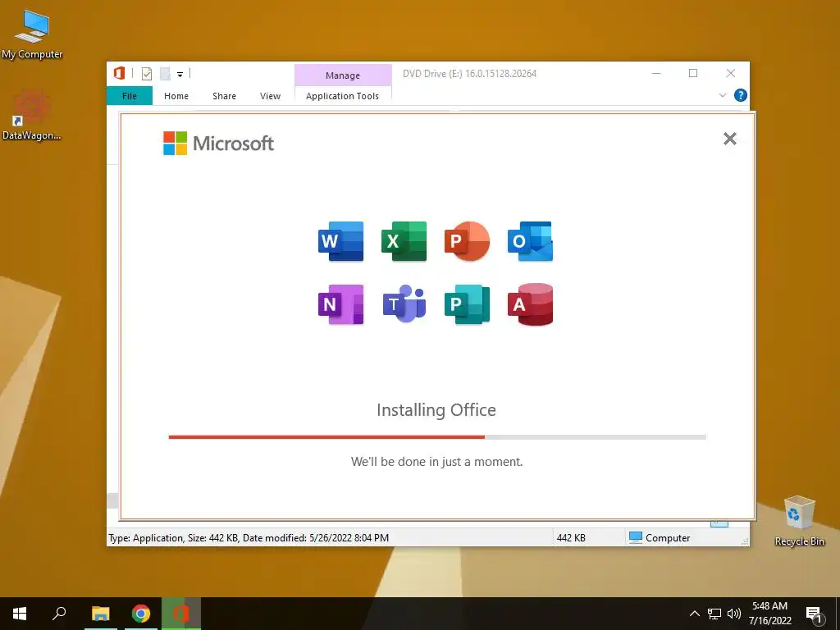Click the 'We'll be done in just a moment' text
This screenshot has height=630, width=840.
(436, 462)
